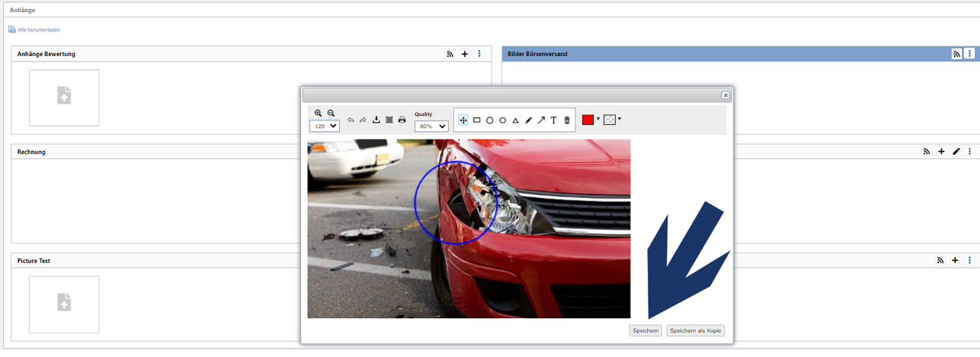Open the Quality dropdown set to 80%
980x357 pixels.
[432, 126]
